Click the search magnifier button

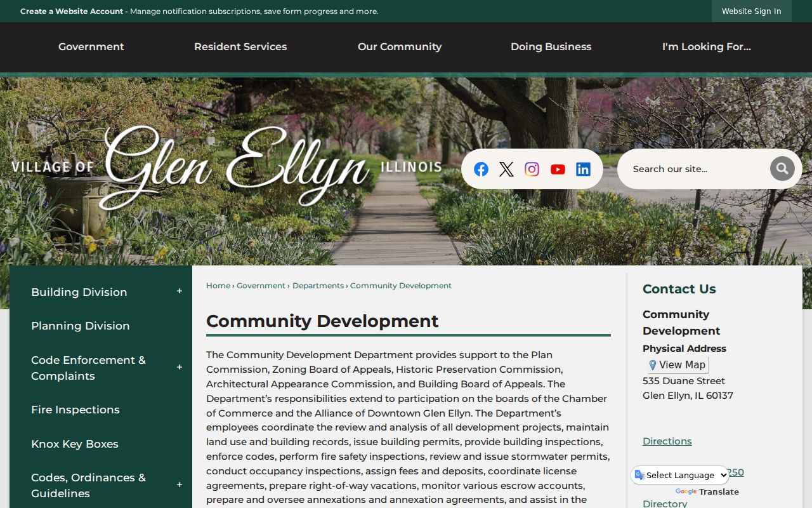point(782,169)
